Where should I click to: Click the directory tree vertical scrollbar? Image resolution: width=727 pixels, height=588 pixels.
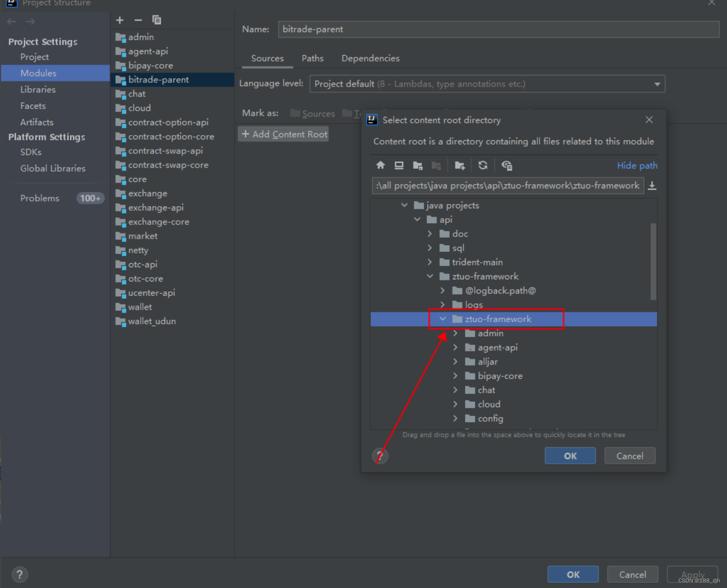653,262
